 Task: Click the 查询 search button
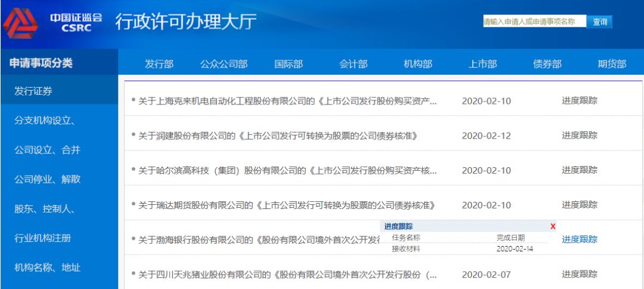pos(600,21)
